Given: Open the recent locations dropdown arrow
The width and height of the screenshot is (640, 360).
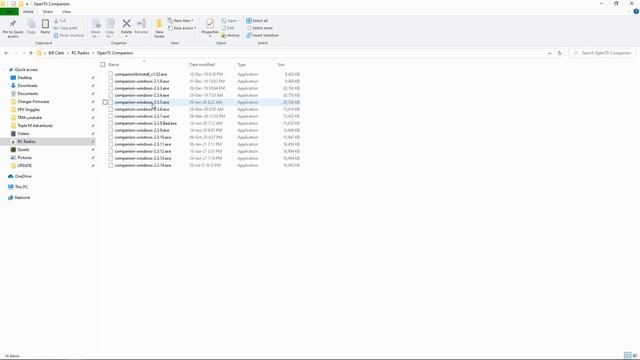Looking at the screenshot, I should tap(24, 53).
